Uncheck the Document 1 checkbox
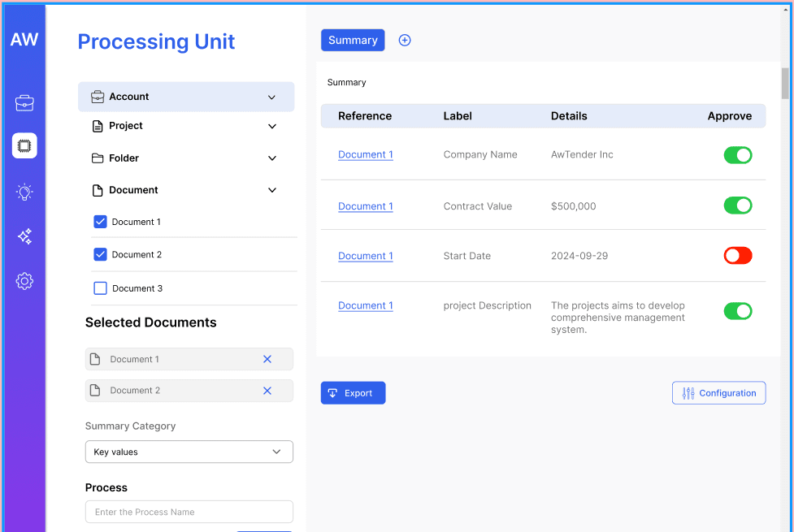This screenshot has height=532, width=794. pyautogui.click(x=100, y=222)
